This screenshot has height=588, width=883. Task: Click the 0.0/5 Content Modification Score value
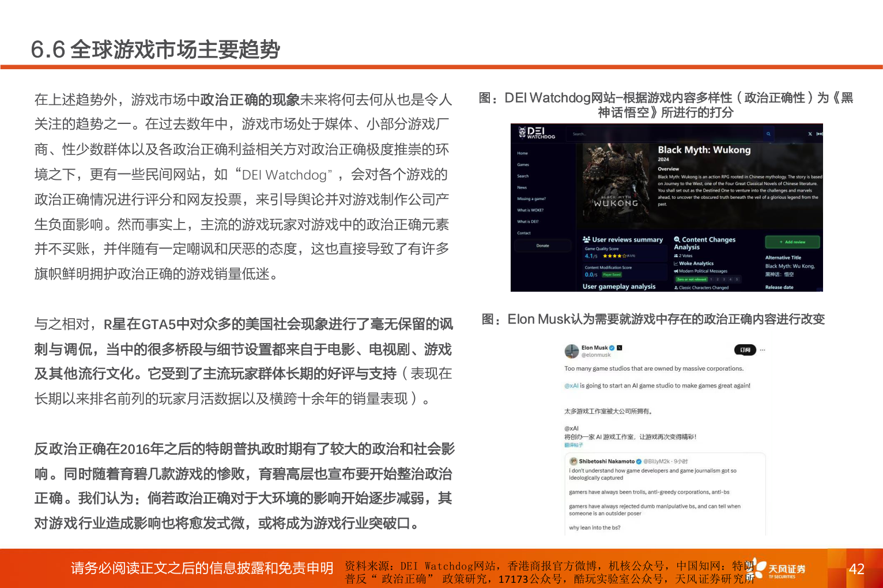(591, 275)
